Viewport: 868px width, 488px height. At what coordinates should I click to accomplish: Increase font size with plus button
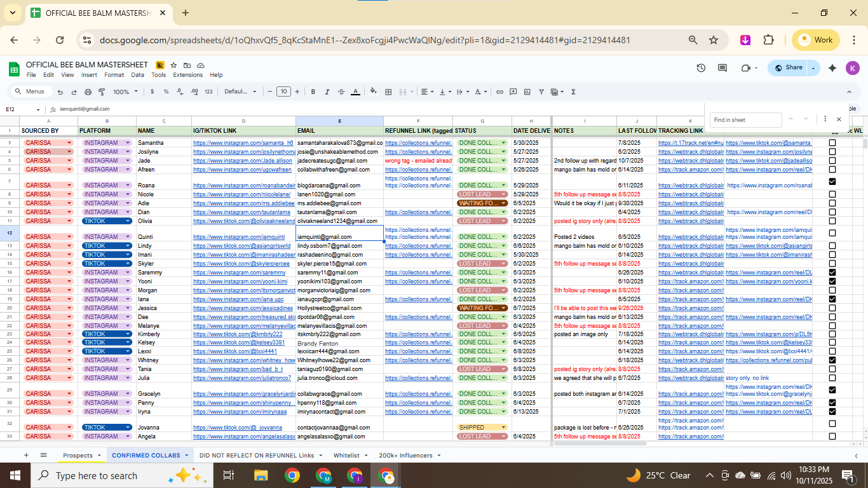click(298, 91)
